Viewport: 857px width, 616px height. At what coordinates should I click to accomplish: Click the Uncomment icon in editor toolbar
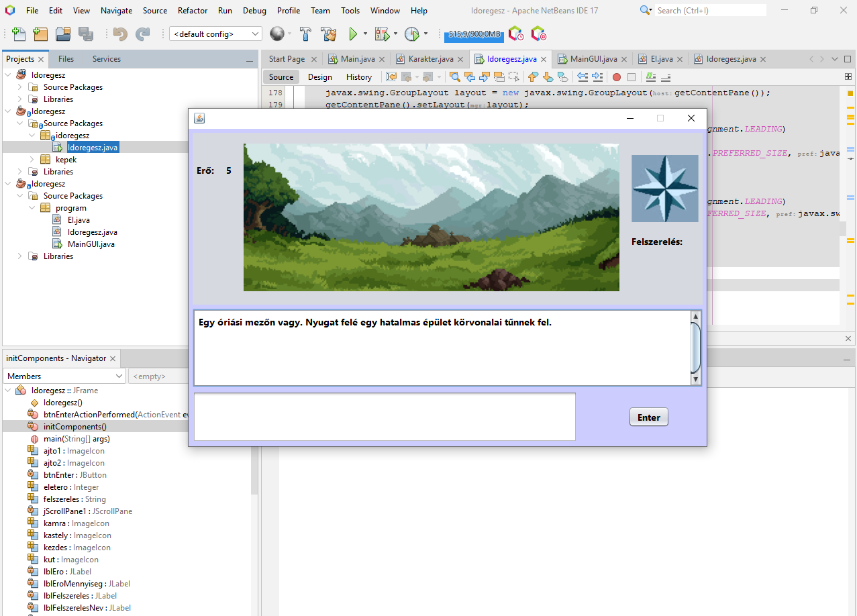[666, 77]
